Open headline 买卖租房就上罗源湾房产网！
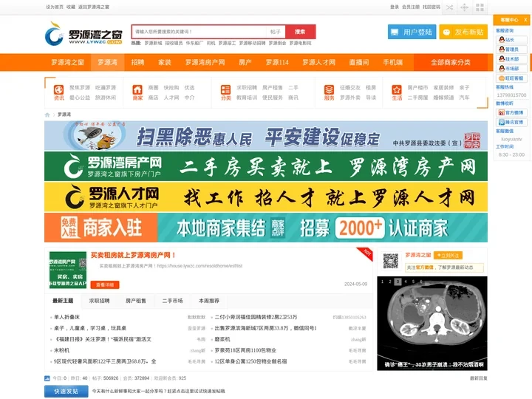The height and width of the screenshot is (399, 532). (133, 255)
